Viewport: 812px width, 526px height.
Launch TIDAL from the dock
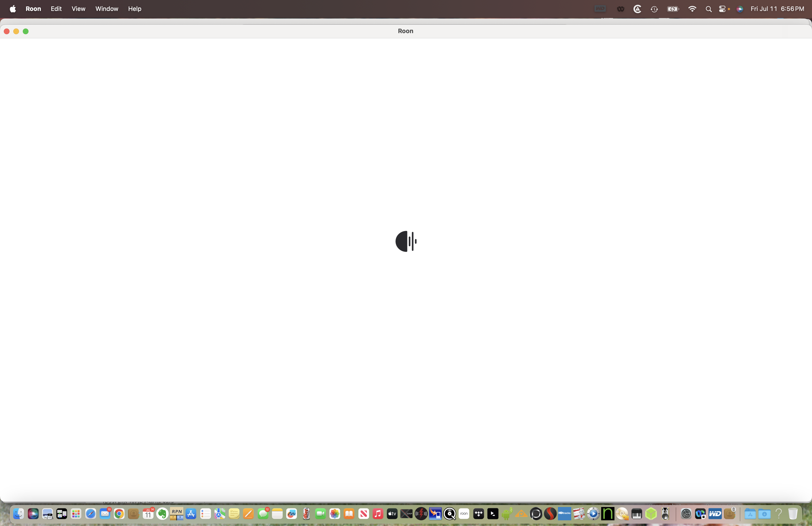tap(479, 514)
